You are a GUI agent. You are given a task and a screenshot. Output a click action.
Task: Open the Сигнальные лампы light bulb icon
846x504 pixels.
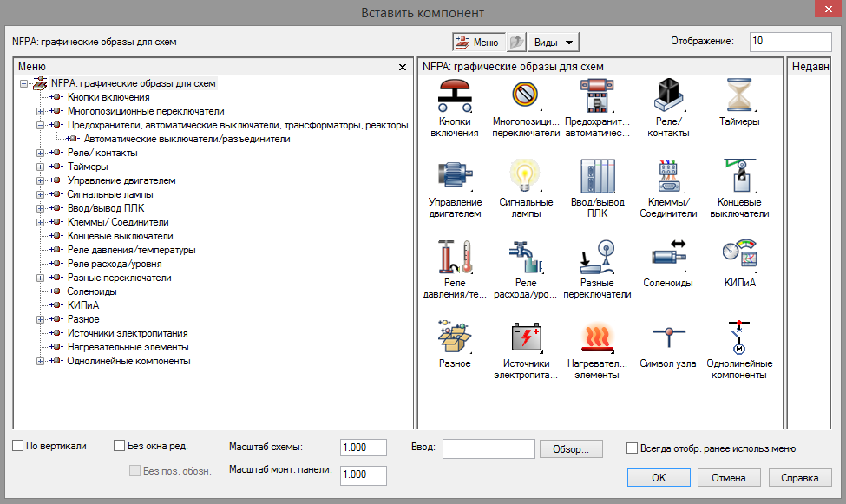click(x=525, y=175)
